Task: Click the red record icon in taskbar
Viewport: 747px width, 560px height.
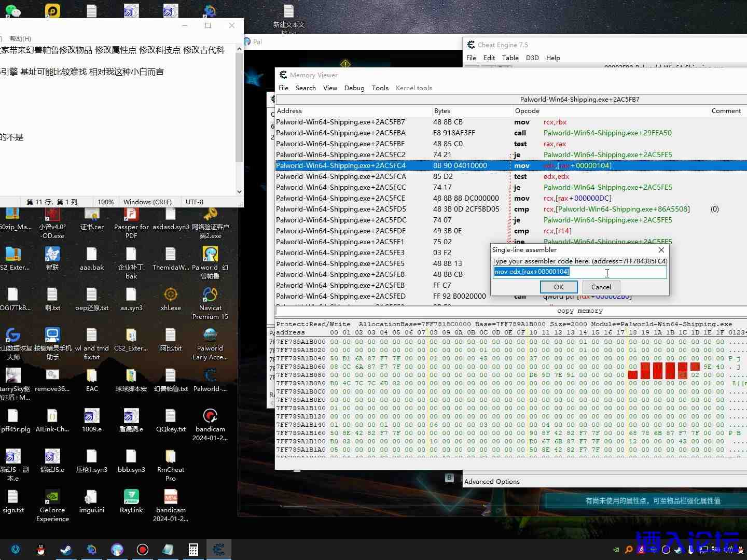Action: tap(143, 550)
